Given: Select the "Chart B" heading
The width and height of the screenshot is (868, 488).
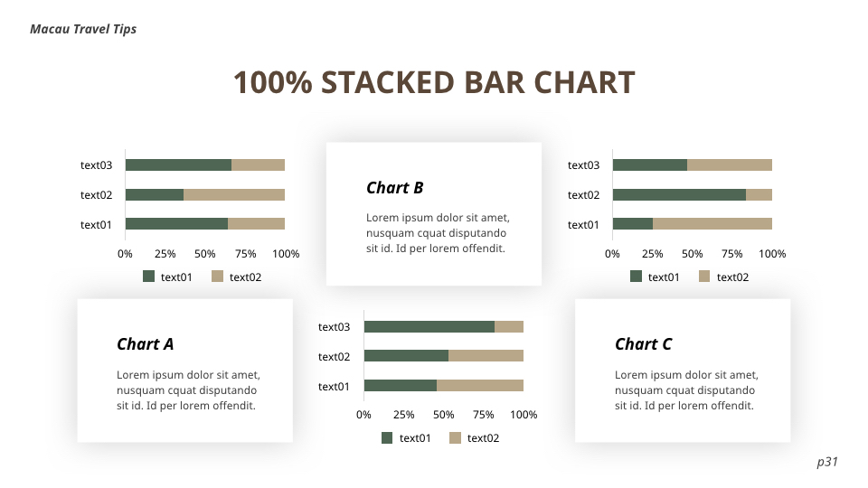Looking at the screenshot, I should (x=394, y=188).
